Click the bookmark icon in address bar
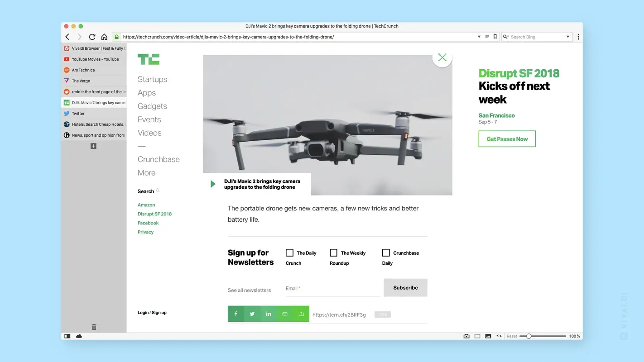This screenshot has height=362, width=644. (495, 37)
